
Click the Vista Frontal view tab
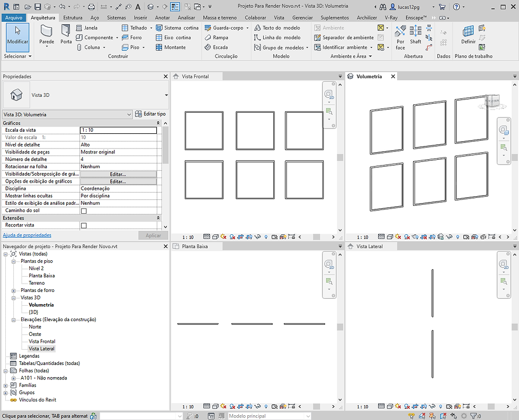[x=195, y=76]
